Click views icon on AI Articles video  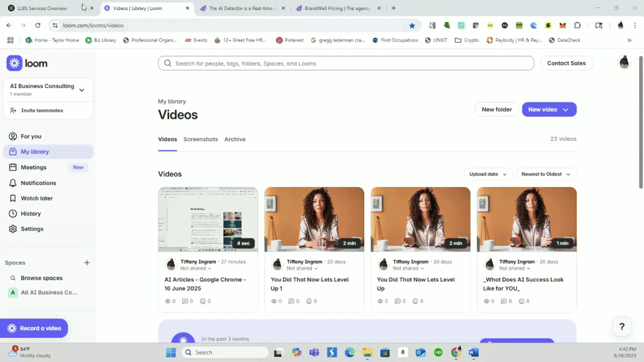coord(167,301)
